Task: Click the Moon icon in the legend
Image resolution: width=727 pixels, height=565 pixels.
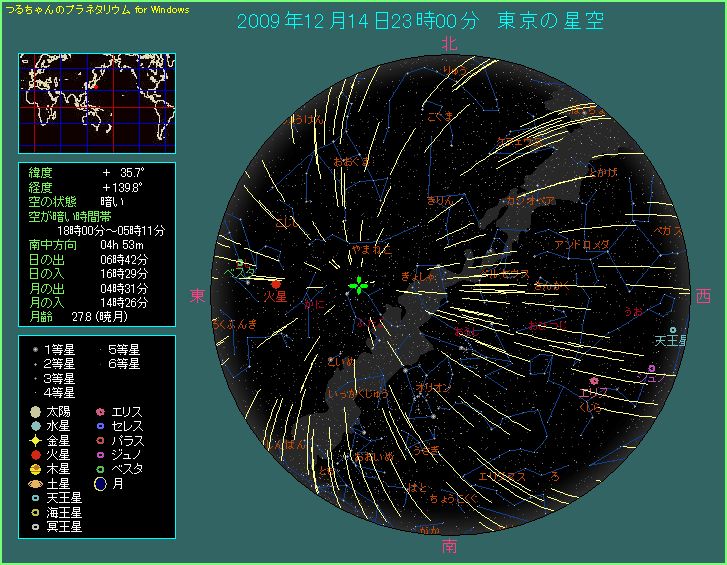Action: (101, 482)
